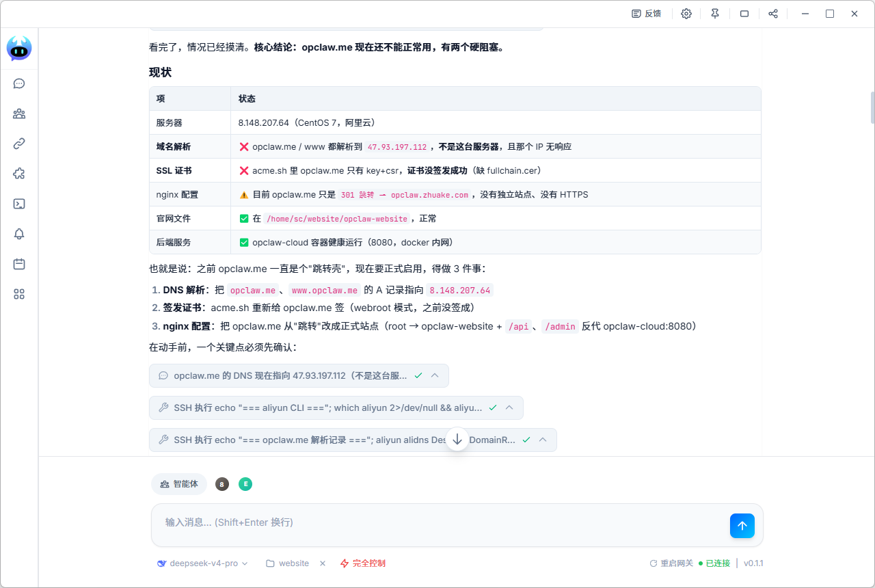This screenshot has height=588, width=875.
Task: Collapse the aliyun CLI SSH block
Action: 509,407
